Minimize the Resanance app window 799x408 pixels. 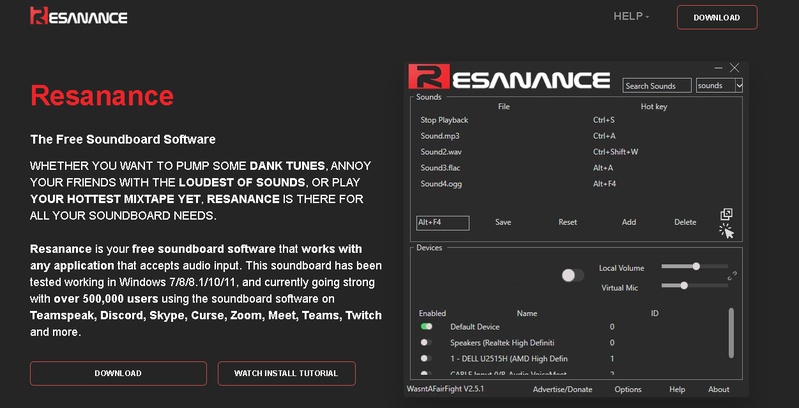[718, 68]
